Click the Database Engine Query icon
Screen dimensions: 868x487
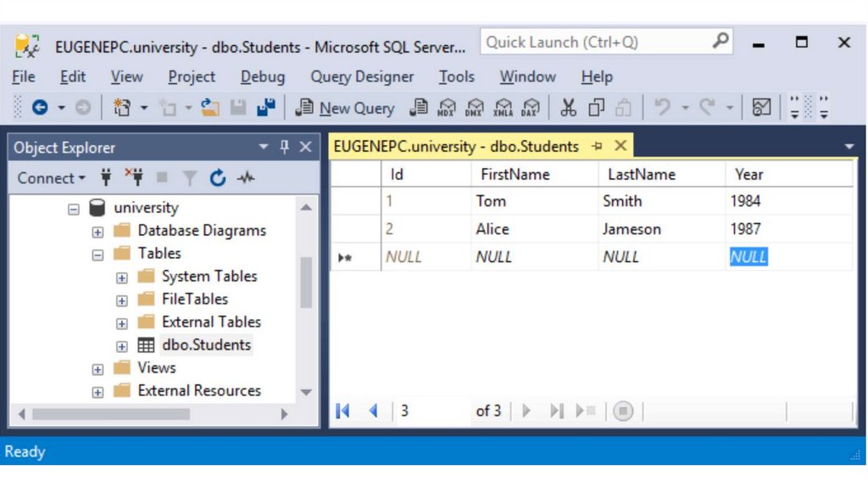pos(419,107)
